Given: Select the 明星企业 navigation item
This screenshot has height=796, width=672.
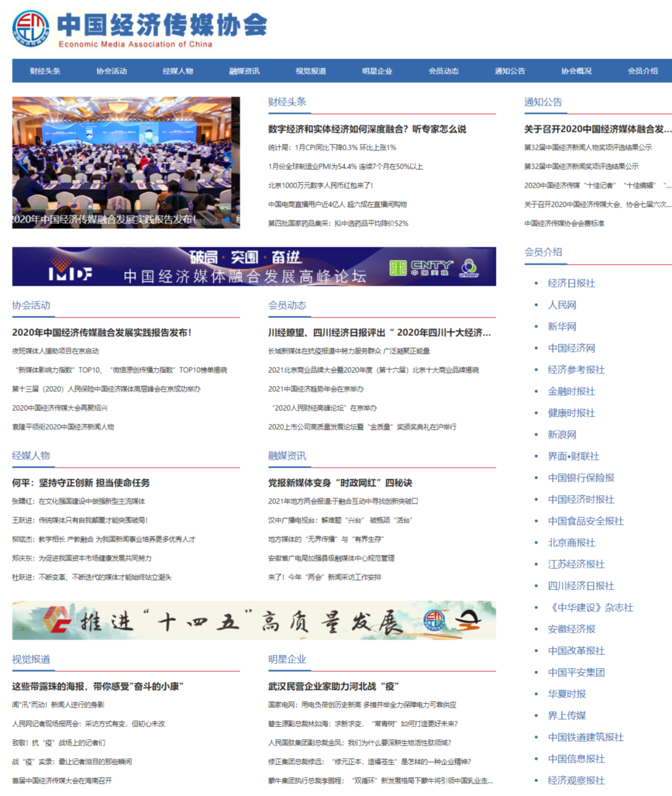Looking at the screenshot, I should tap(376, 70).
